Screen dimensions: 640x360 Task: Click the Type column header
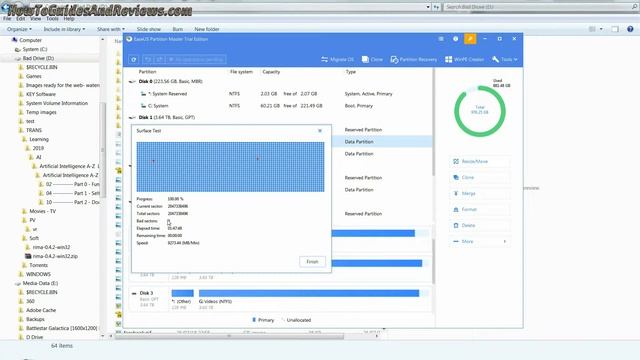tap(351, 72)
